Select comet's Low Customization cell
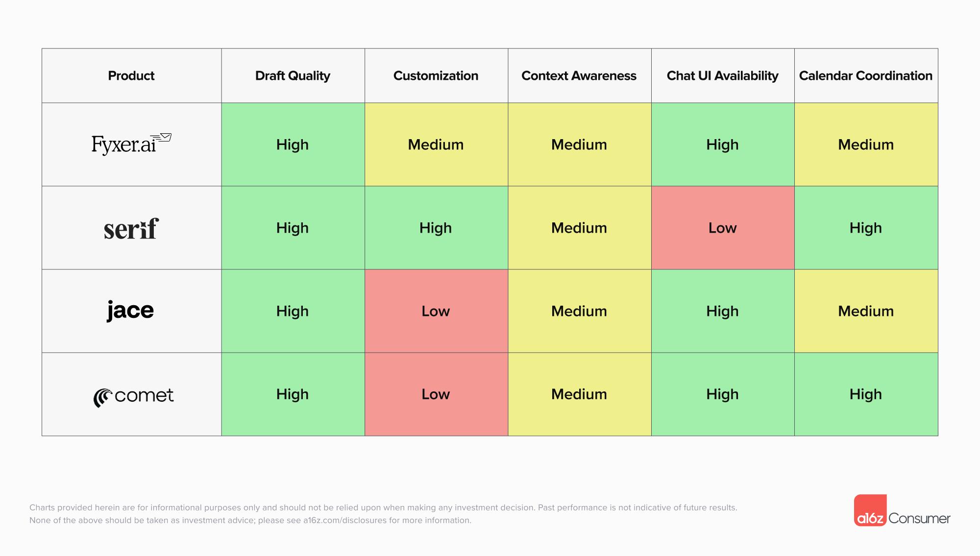 click(x=436, y=394)
